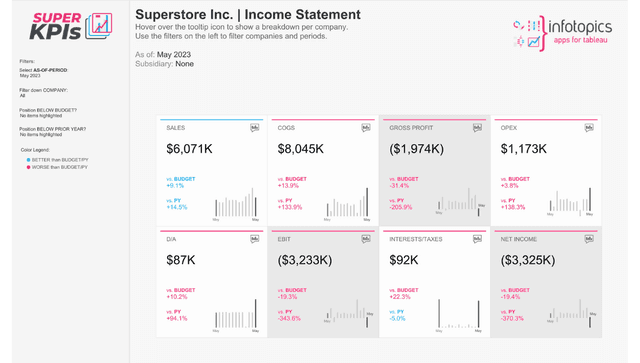Select the EBIT value ($3,233K)
The width and height of the screenshot is (640, 363).
point(305,260)
